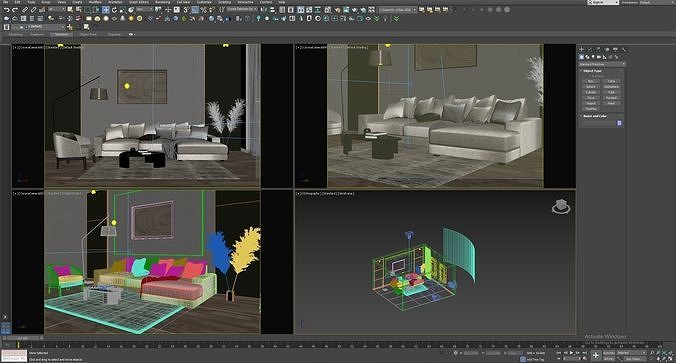Click the ViewCube in the Orthographic viewport

click(x=561, y=207)
